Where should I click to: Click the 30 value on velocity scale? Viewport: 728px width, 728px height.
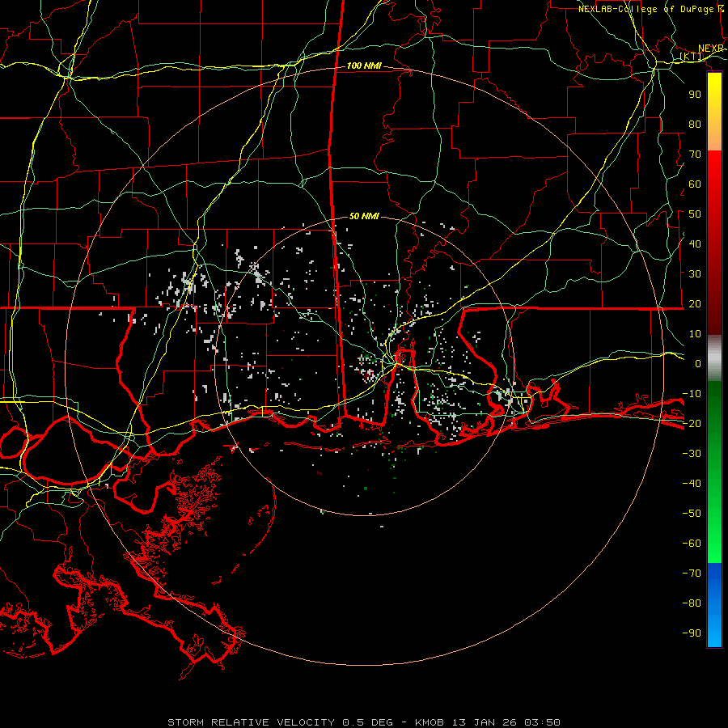pyautogui.click(x=695, y=274)
